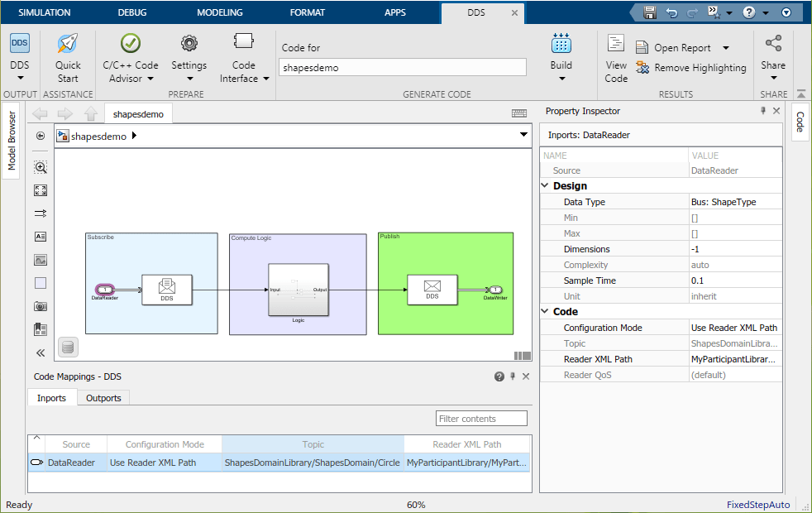Viewport: 812px width, 513px height.
Task: Click the Save icon in title toolbar
Action: pos(649,12)
